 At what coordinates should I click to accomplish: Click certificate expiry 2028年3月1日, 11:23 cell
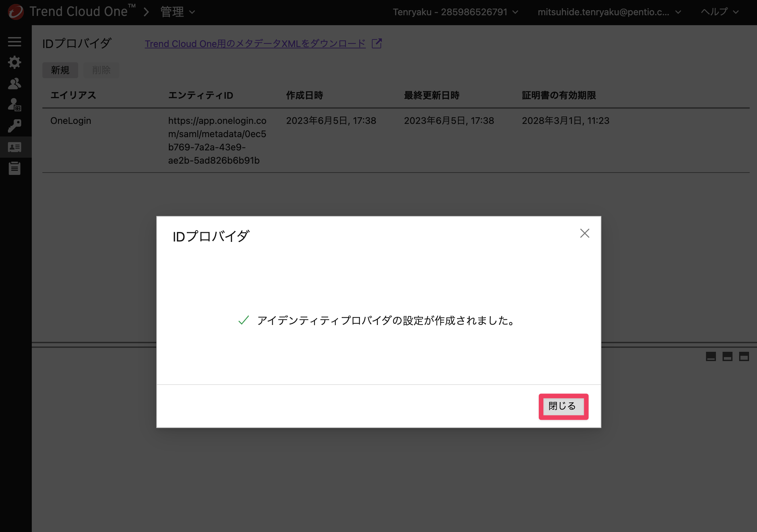[566, 121]
